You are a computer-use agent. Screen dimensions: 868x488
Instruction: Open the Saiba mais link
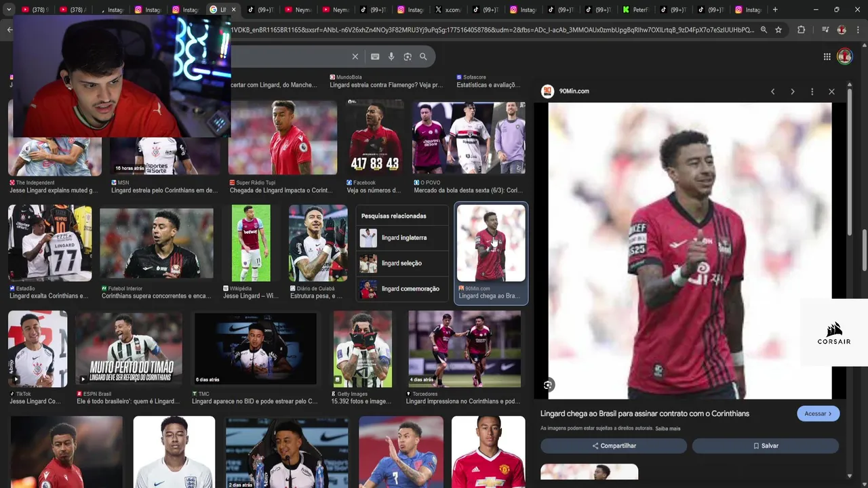668,428
